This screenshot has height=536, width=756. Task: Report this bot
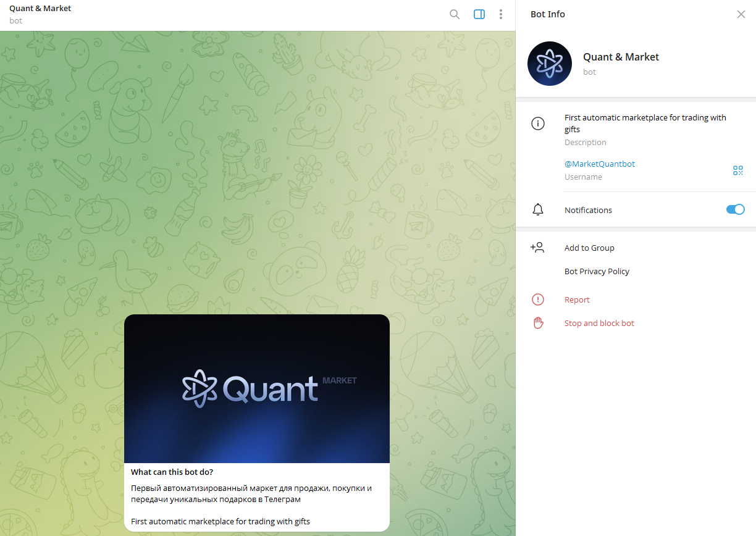click(577, 299)
